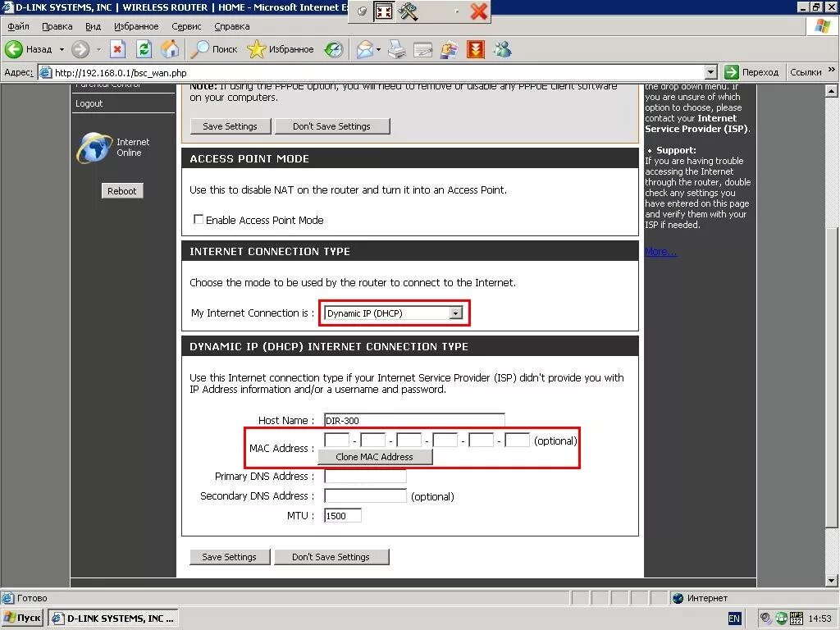
Task: Stop page loading with red X icon
Action: tap(117, 49)
